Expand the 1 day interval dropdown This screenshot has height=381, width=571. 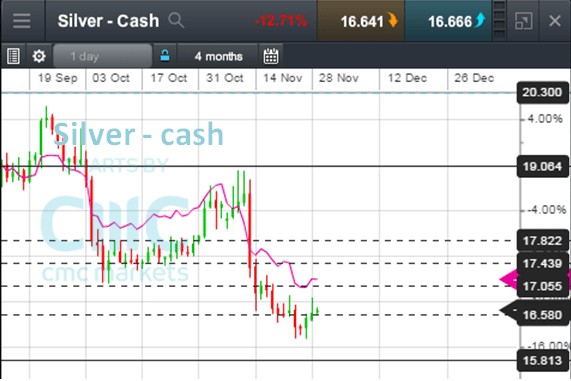coord(102,56)
